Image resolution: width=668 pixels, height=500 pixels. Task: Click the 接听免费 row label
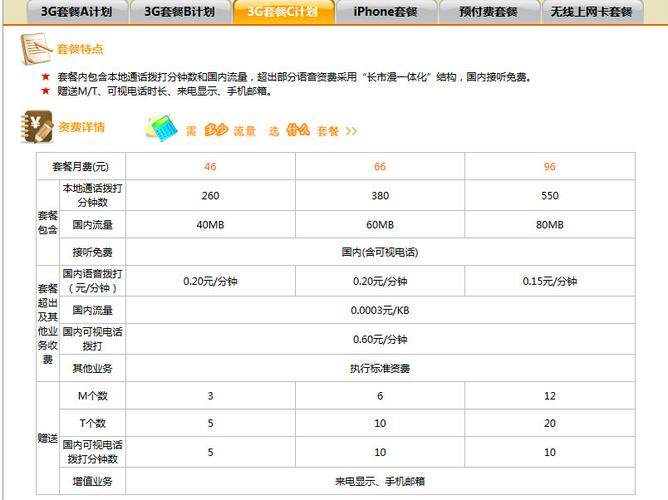pos(92,252)
